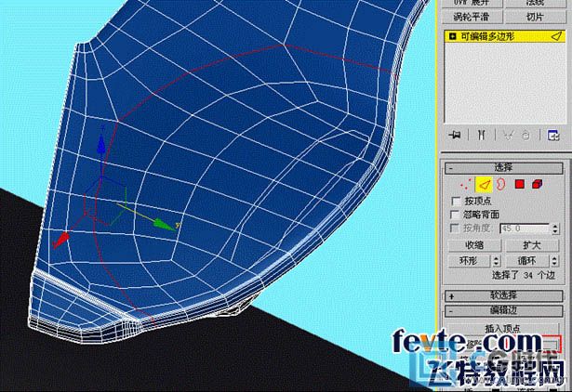Collapse the 编辑边 rollout header

tap(503, 311)
